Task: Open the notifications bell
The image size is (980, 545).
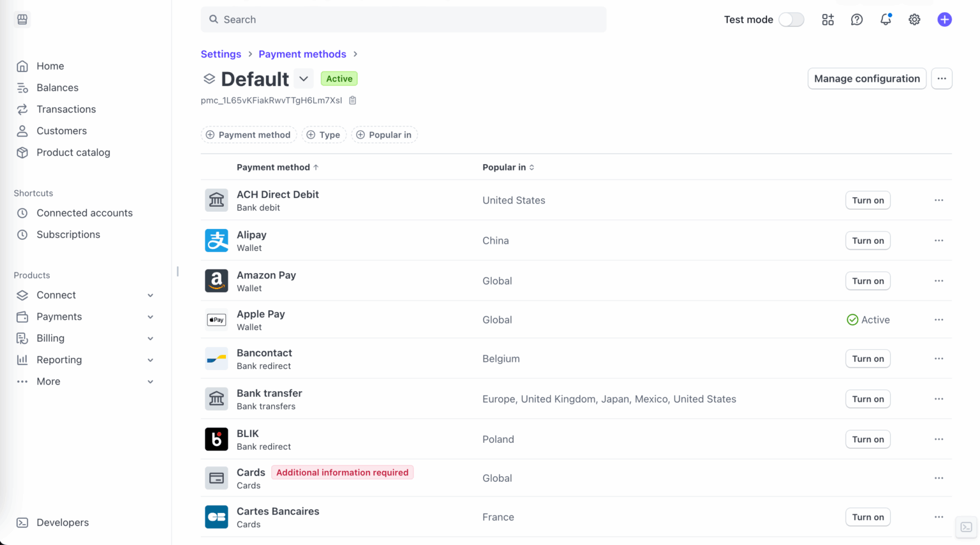Action: pyautogui.click(x=886, y=20)
